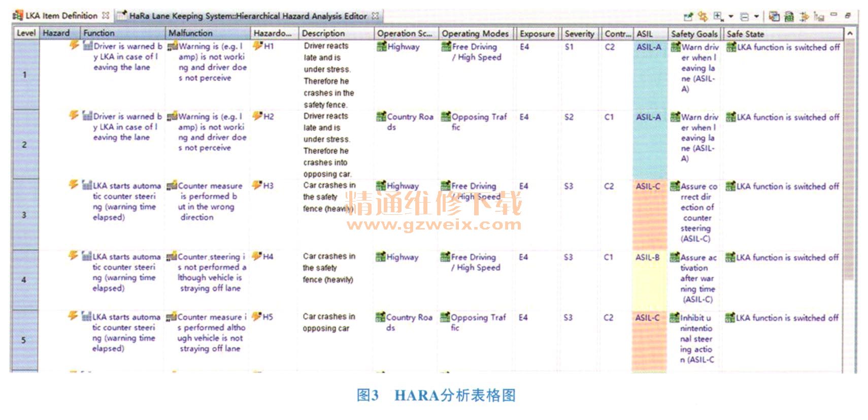
Task: Close the LKA Item Definition tab
Action: [106, 15]
